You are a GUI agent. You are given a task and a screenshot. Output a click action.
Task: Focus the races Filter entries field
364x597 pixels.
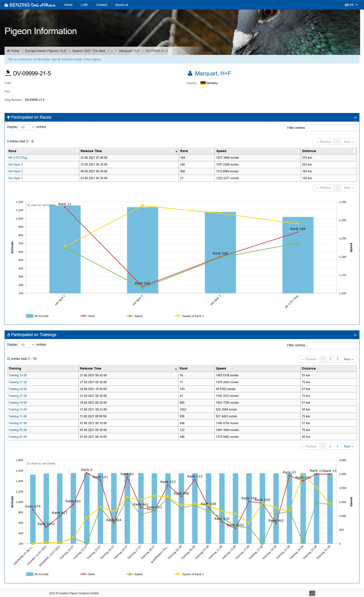click(331, 128)
